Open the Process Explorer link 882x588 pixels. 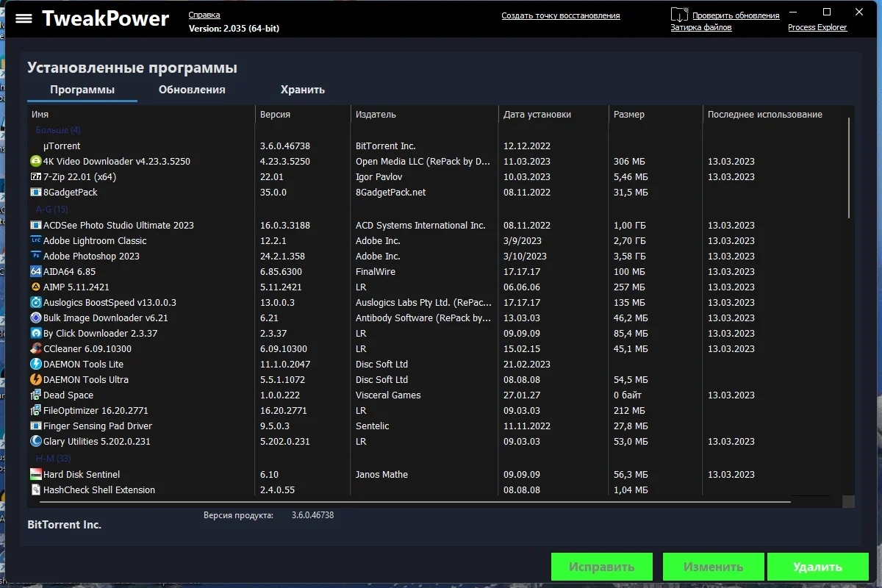pyautogui.click(x=817, y=27)
